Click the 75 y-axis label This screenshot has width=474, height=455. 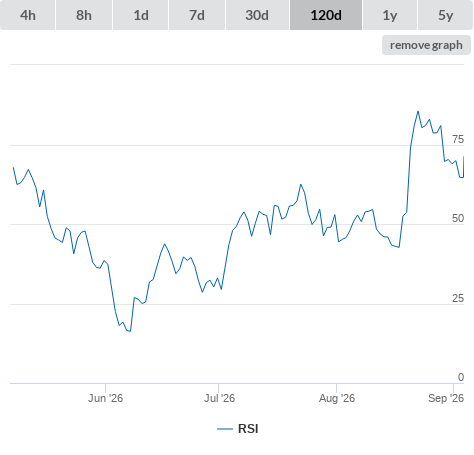[458, 139]
